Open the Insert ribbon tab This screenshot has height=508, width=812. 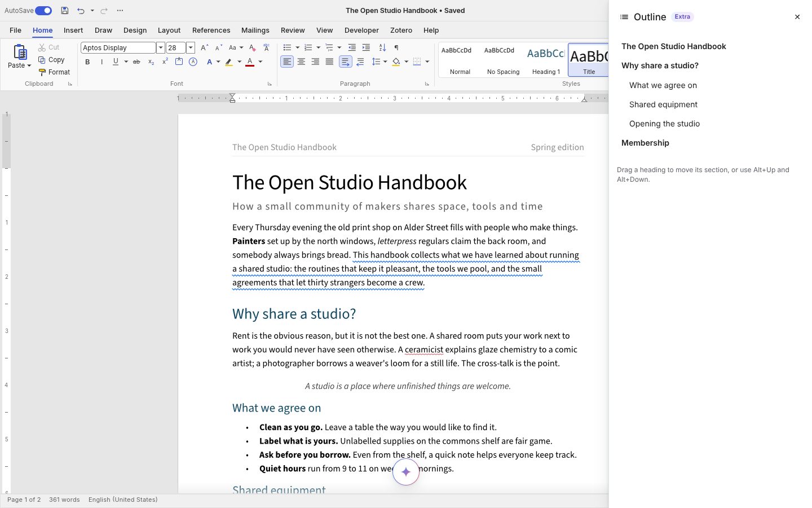[x=73, y=30]
